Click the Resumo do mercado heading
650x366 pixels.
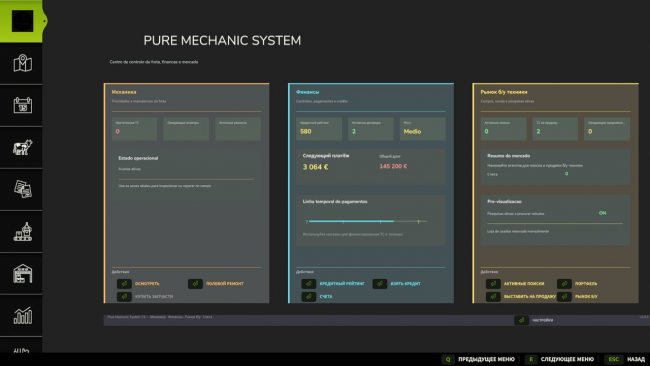pos(509,156)
